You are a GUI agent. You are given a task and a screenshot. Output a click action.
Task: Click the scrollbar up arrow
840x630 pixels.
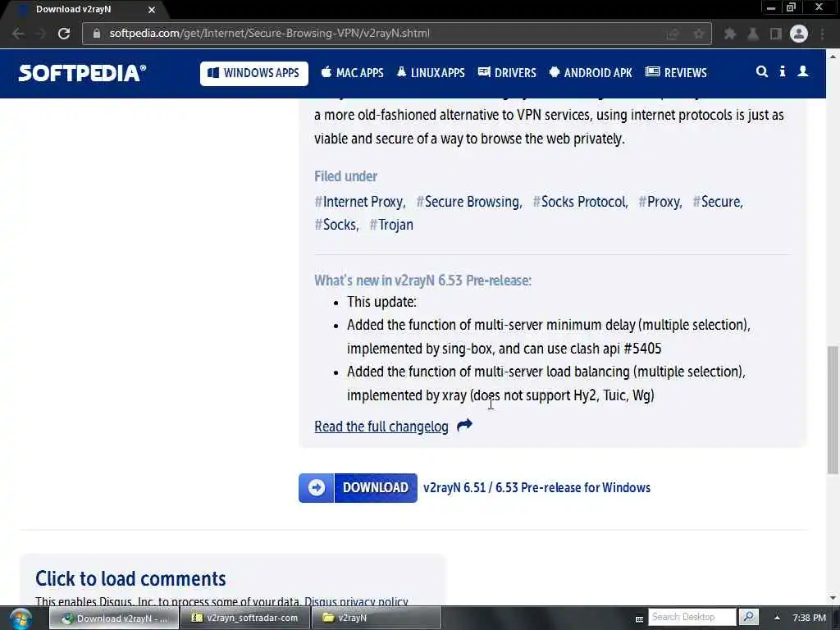[833, 55]
